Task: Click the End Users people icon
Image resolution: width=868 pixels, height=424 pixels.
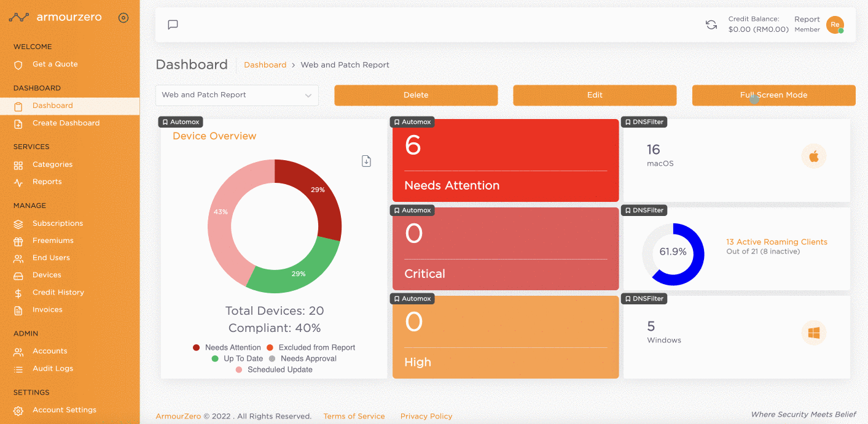Action: coord(18,258)
